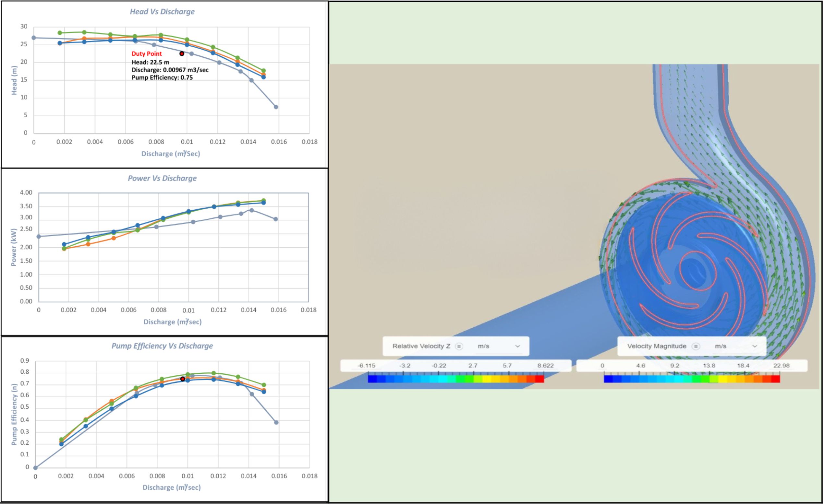Viewport: 824px width, 504px height.
Task: Click the Pump Efficiency Vs Discharge title
Action: click(162, 346)
